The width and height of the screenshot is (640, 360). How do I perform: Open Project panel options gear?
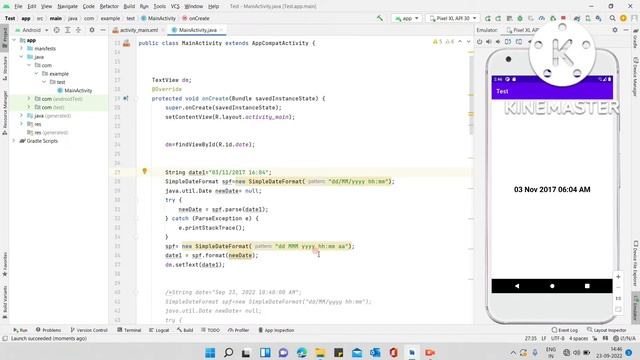(x=92, y=30)
